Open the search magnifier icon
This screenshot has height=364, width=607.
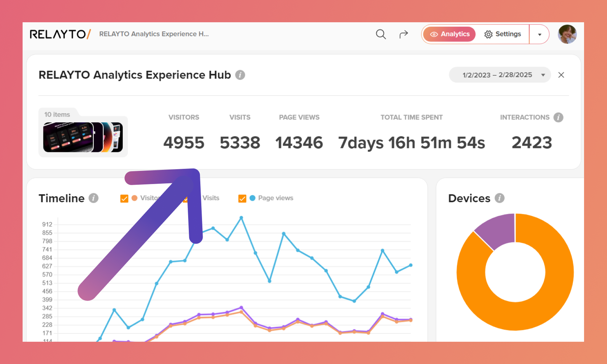[x=381, y=34]
